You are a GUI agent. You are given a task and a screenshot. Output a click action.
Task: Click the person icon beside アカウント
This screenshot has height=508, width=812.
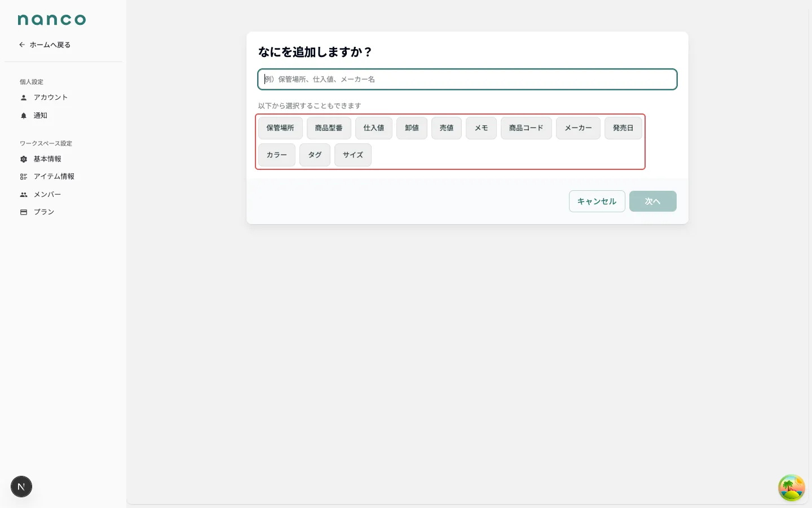pyautogui.click(x=24, y=98)
